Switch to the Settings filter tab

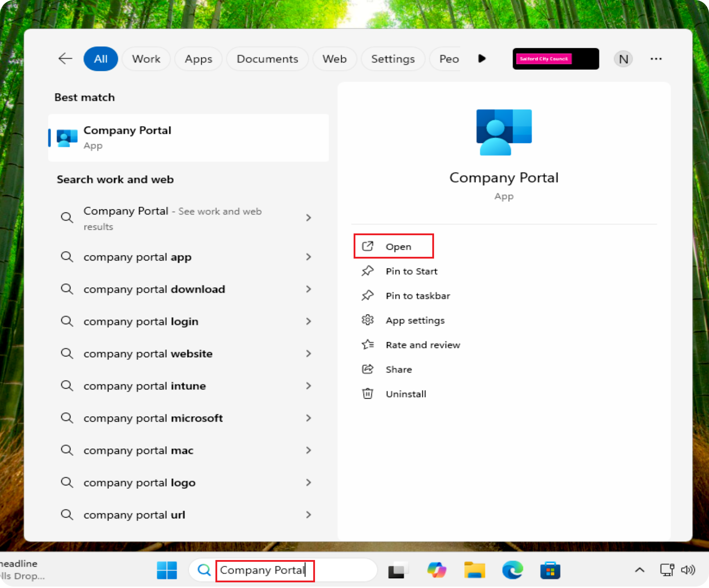pos(393,59)
